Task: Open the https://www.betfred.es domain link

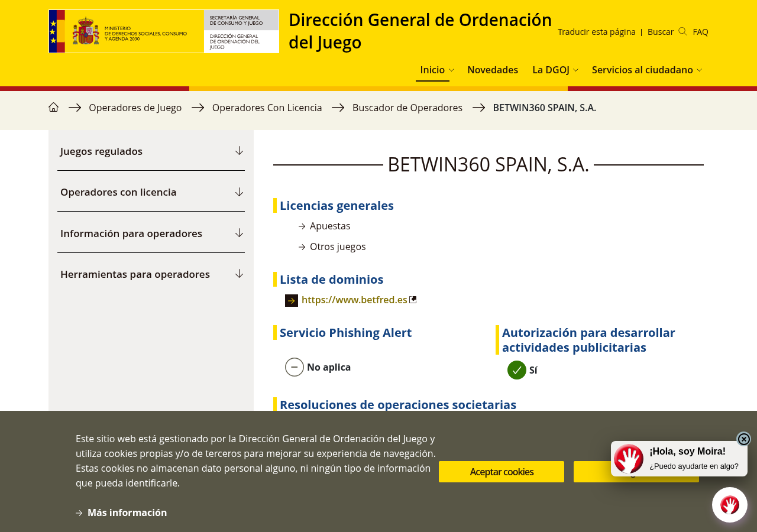Action: (x=354, y=300)
